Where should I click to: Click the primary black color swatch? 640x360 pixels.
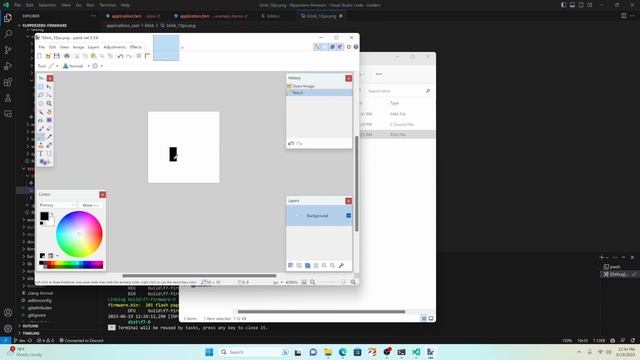click(x=44, y=216)
